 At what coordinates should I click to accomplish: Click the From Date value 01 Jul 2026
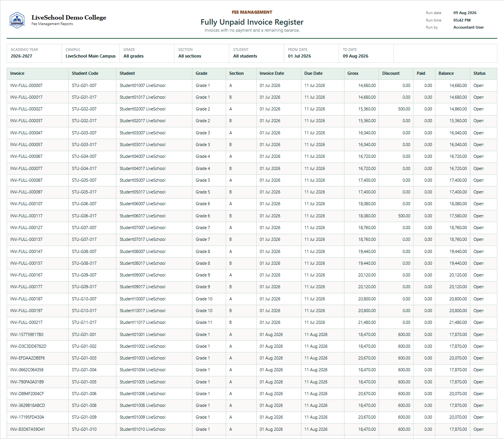coord(299,56)
